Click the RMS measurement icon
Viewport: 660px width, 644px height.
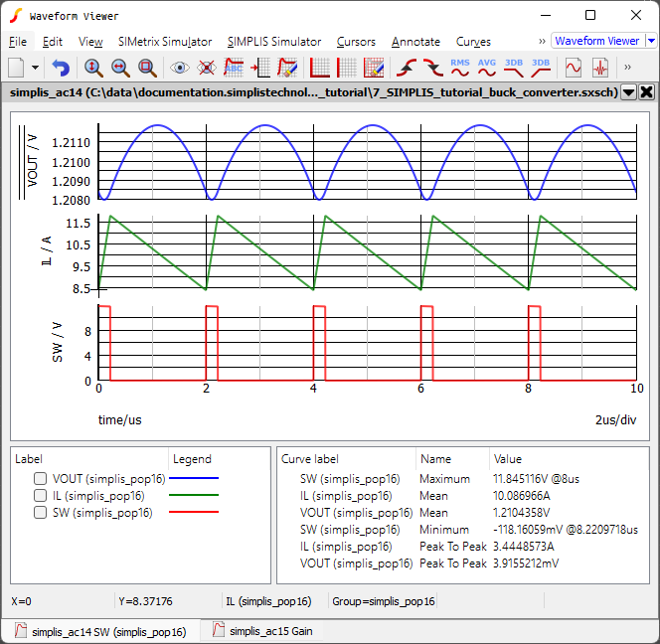pos(460,68)
